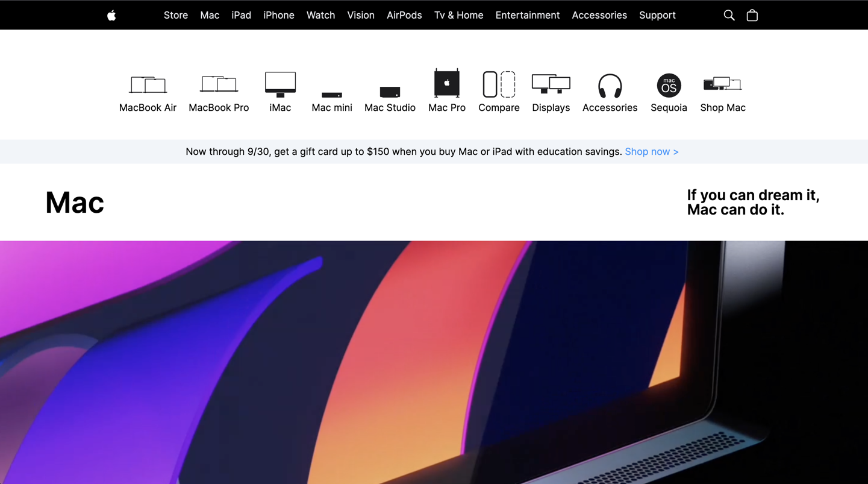Click the MacBook Air laptop icon
Viewport: 868px width, 484px height.
(x=148, y=84)
